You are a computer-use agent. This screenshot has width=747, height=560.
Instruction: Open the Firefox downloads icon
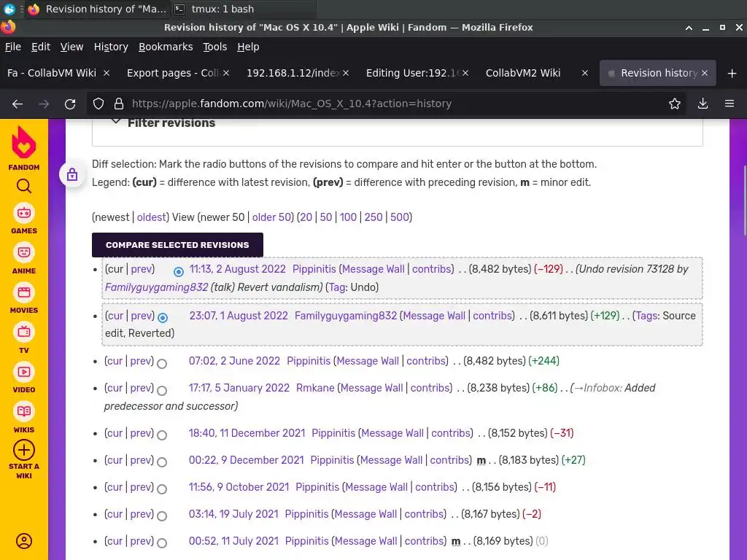(703, 104)
